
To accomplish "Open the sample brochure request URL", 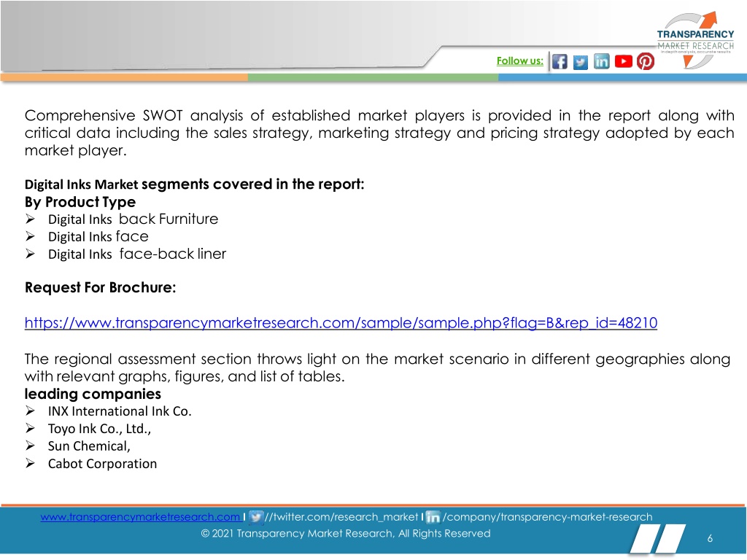I will pos(341,323).
